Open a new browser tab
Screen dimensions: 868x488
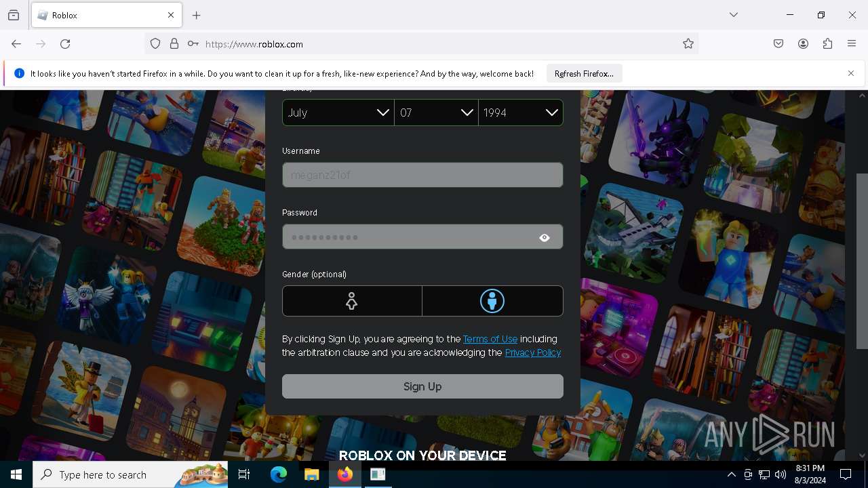click(x=197, y=15)
